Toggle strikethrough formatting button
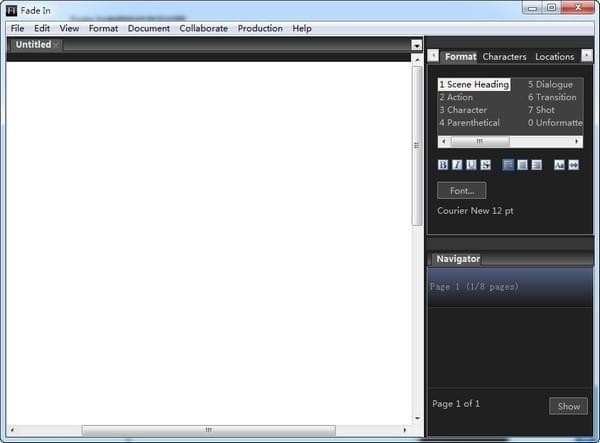 click(486, 164)
